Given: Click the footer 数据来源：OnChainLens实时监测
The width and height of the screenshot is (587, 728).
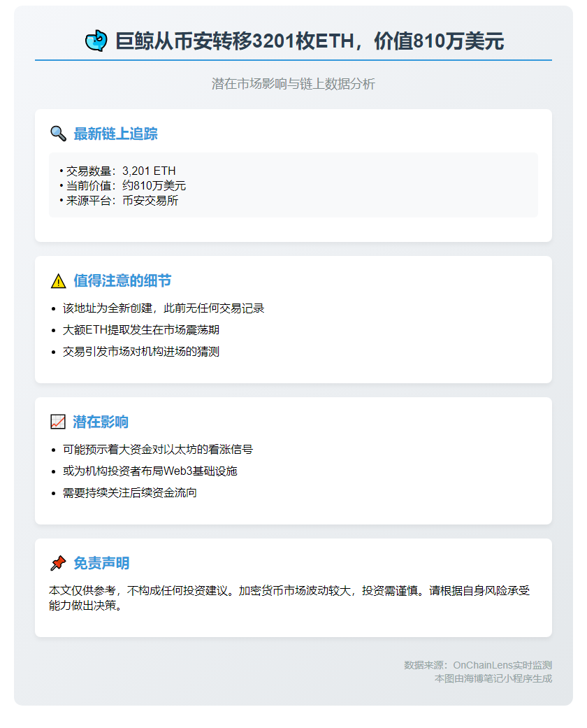Looking at the screenshot, I should pos(478,665).
